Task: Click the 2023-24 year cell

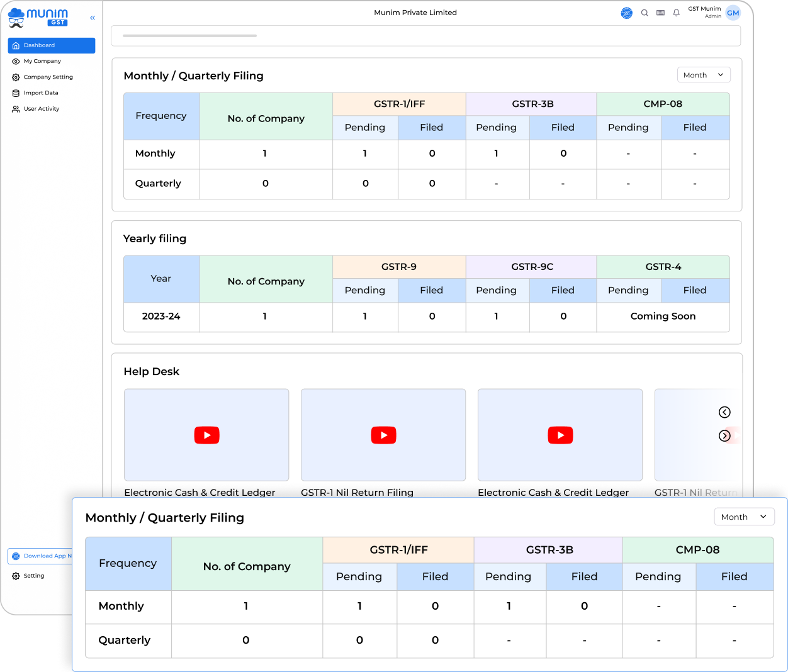Action: 161,316
